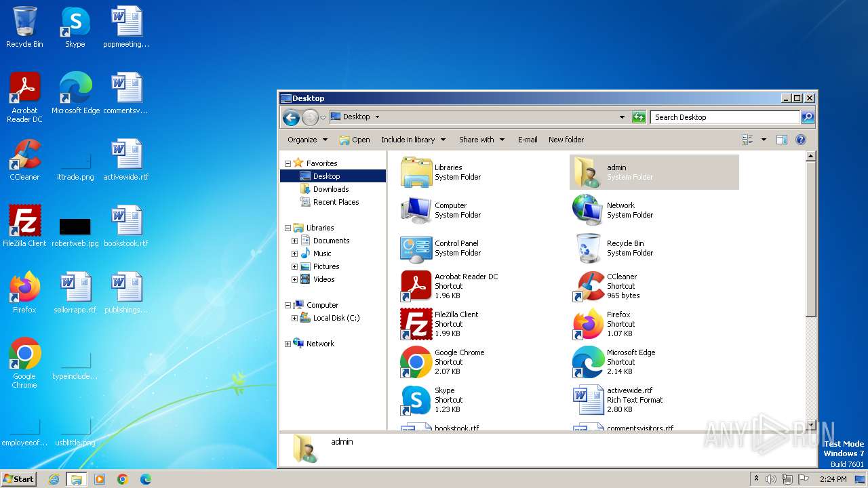Screen dimensions: 868x488
Task: Expand the Network tree node
Action: pyautogui.click(x=288, y=344)
